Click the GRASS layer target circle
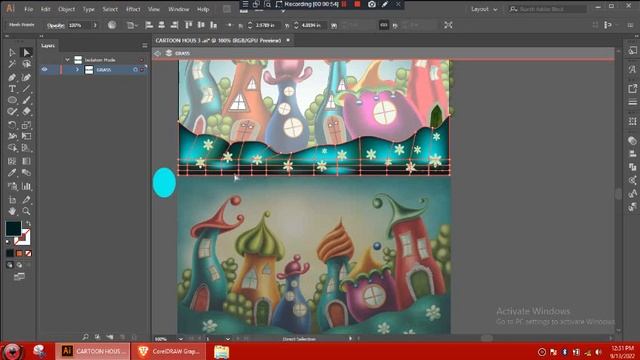Viewport: 640px width, 360px height. [135, 70]
